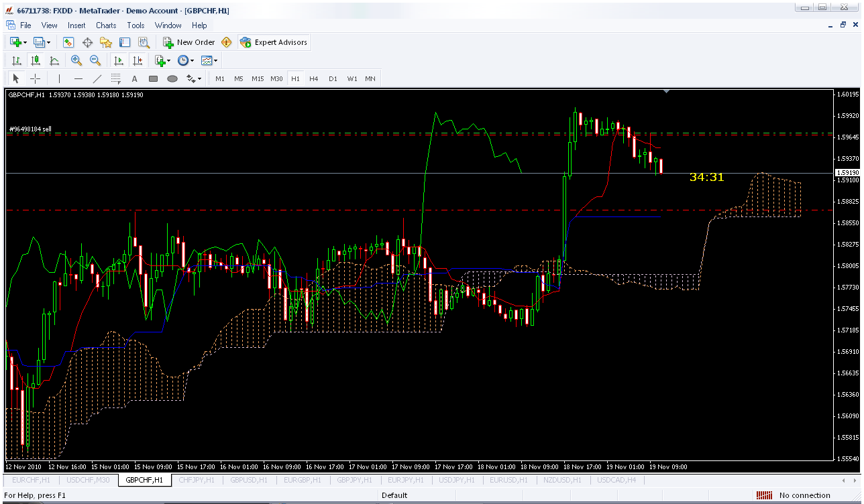Image resolution: width=864 pixels, height=504 pixels.
Task: Zoom out on the chart
Action: tap(95, 60)
